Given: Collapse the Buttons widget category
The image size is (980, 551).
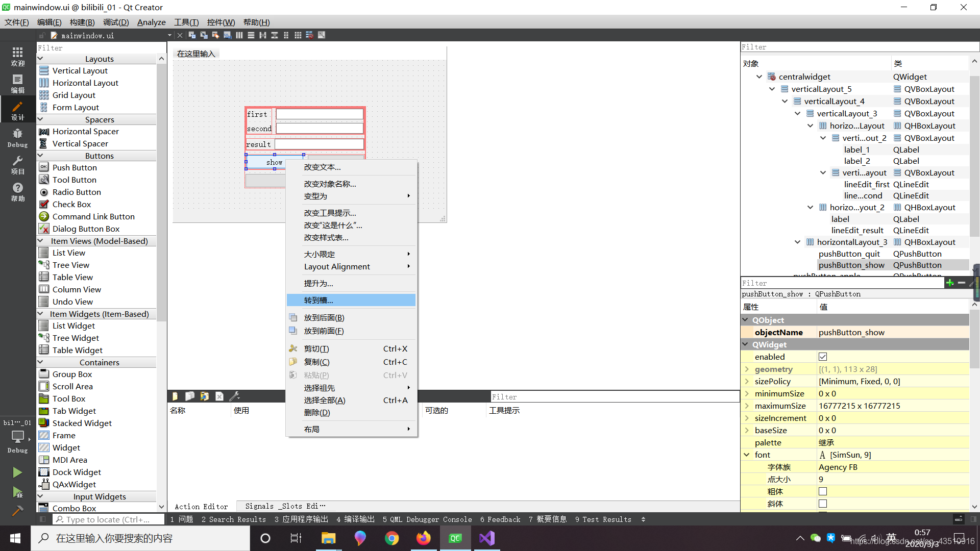Looking at the screenshot, I should [40, 156].
